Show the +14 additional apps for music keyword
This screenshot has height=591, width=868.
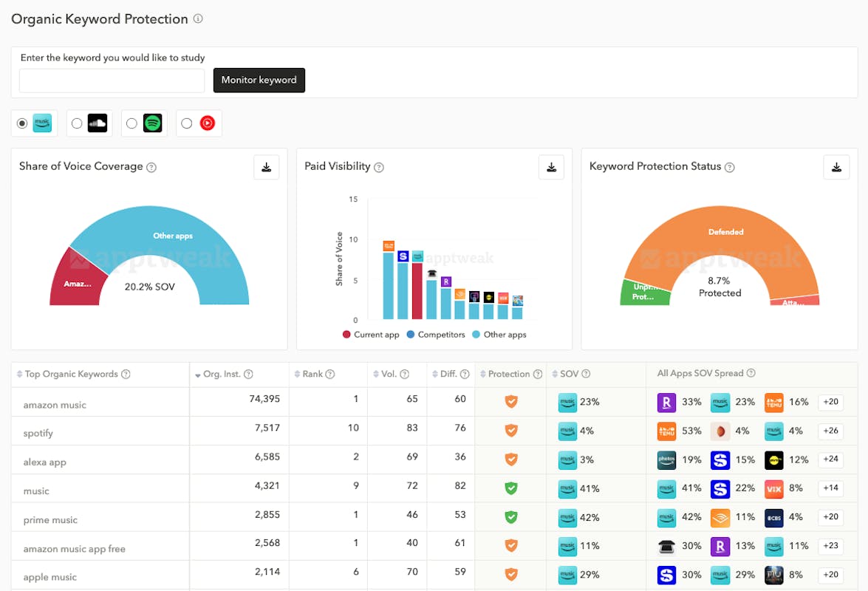click(831, 488)
